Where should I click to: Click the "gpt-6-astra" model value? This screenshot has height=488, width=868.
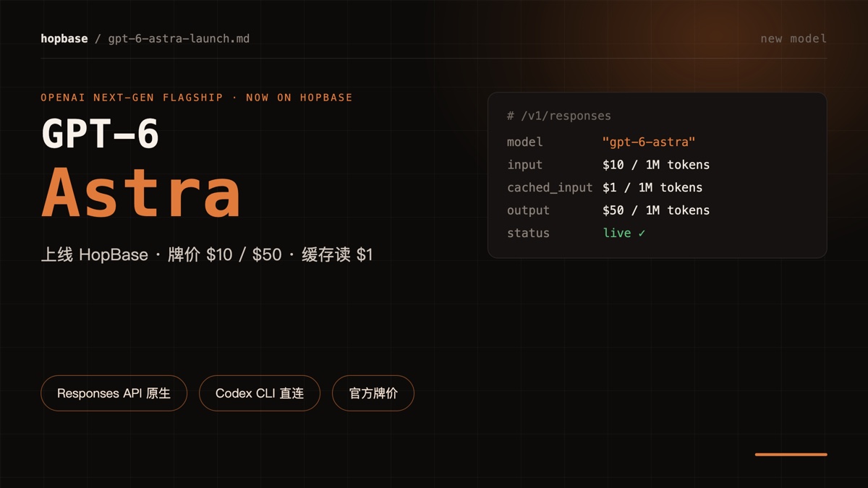coord(649,142)
